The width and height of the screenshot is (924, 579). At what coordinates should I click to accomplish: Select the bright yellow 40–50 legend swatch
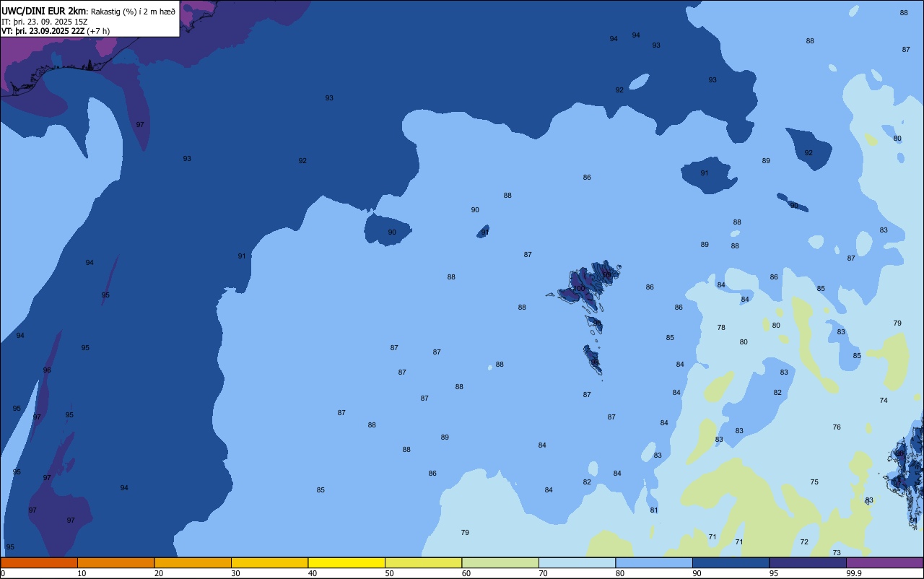tap(346, 562)
